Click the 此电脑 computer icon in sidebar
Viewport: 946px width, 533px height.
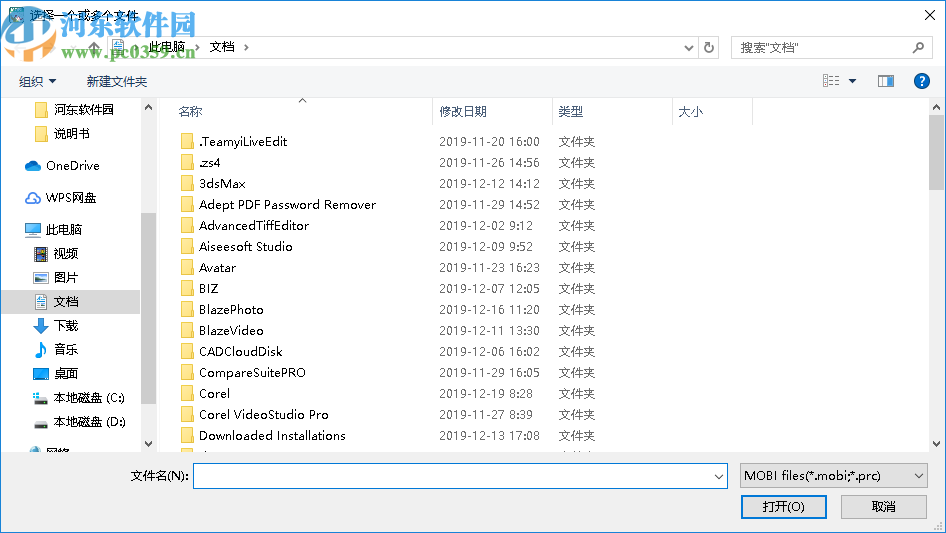[x=33, y=229]
